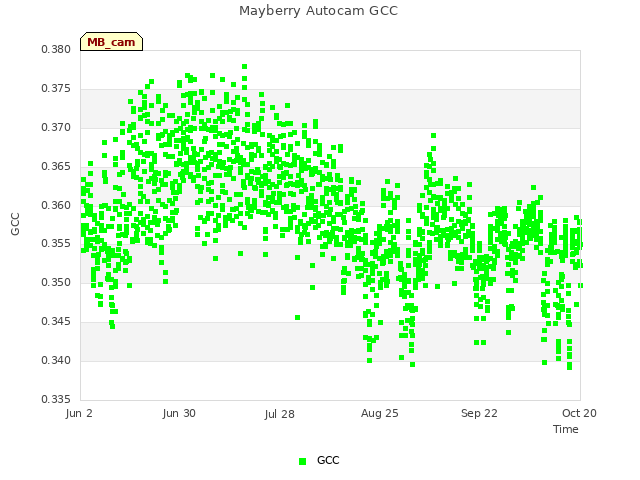Screen dimensions: 640x480
Task: Click the 0.350 y-axis value
Action: [x=56, y=282]
